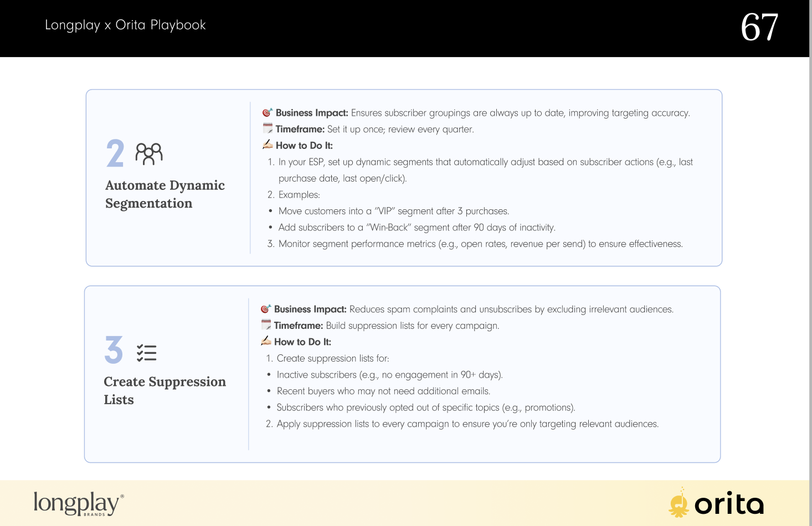Click Timeframe label for Build suppression lists
The image size is (812, 526).
point(299,326)
